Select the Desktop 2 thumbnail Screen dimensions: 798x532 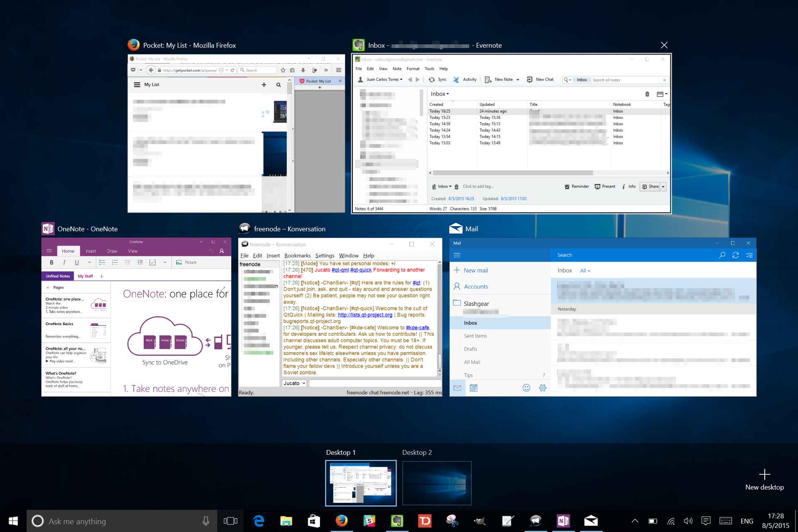(x=437, y=483)
